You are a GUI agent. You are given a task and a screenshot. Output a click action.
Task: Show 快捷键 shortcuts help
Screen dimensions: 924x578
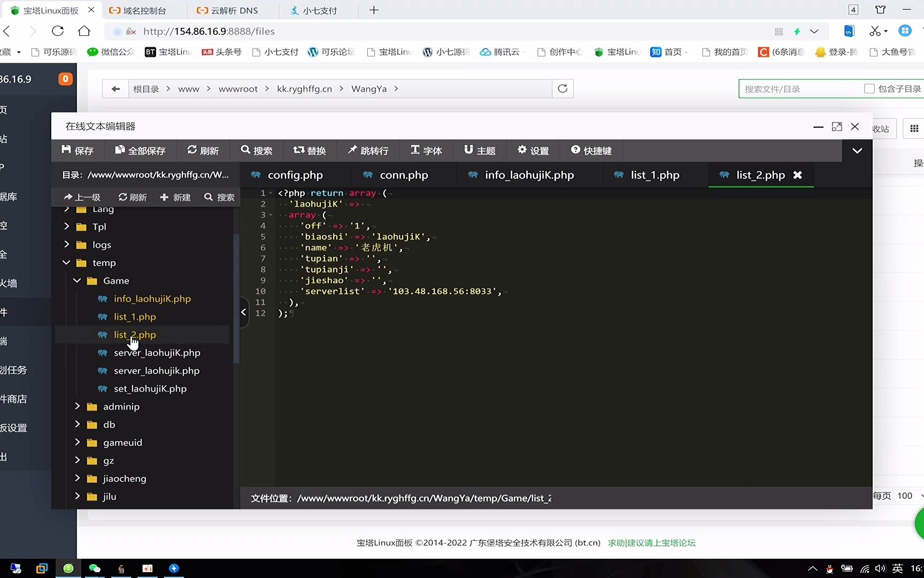pyautogui.click(x=591, y=150)
